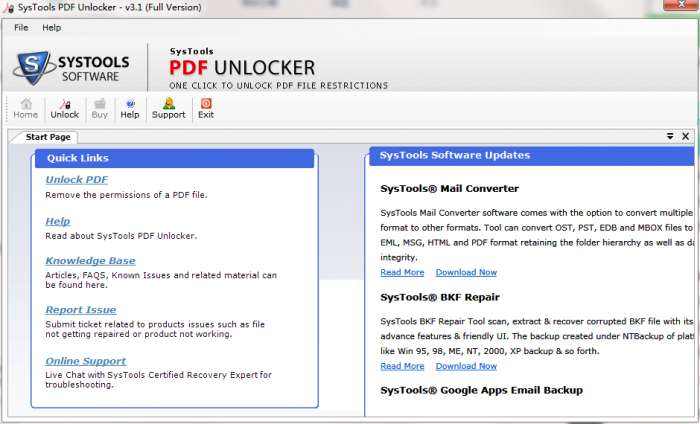Click the SysTools® Mail Converter heading
Screen dimensions: 700x424
(450, 189)
